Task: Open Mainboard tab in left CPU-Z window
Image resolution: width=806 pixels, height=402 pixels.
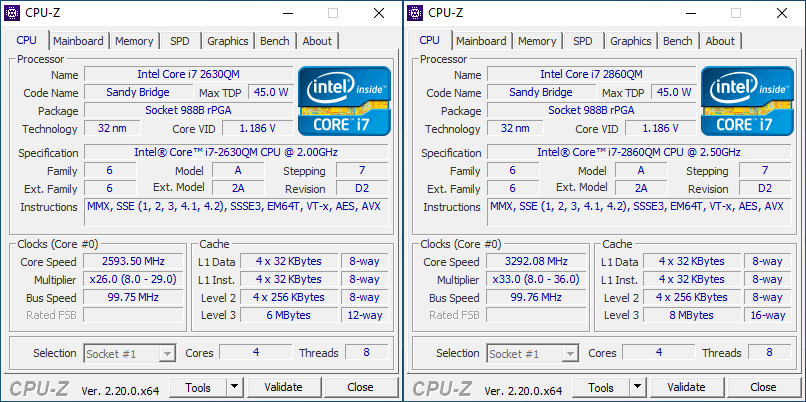Action: (x=78, y=41)
